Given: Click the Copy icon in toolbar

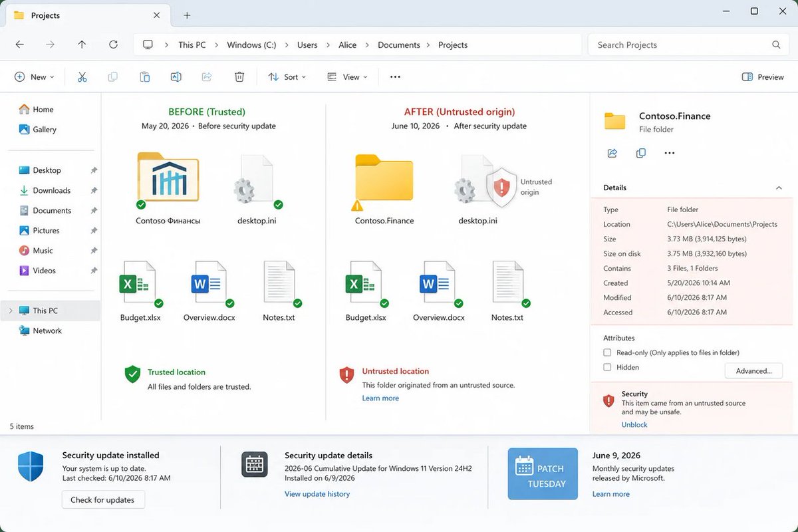Looking at the screenshot, I should [x=113, y=77].
